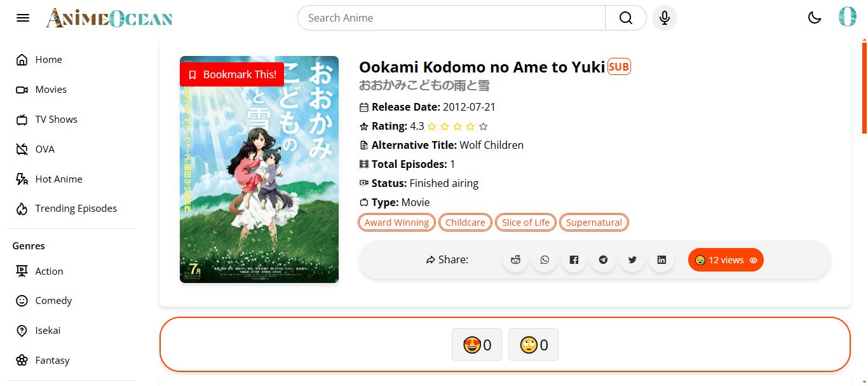868x386 pixels.
Task: React with eye-roll emoji
Action: pos(533,345)
